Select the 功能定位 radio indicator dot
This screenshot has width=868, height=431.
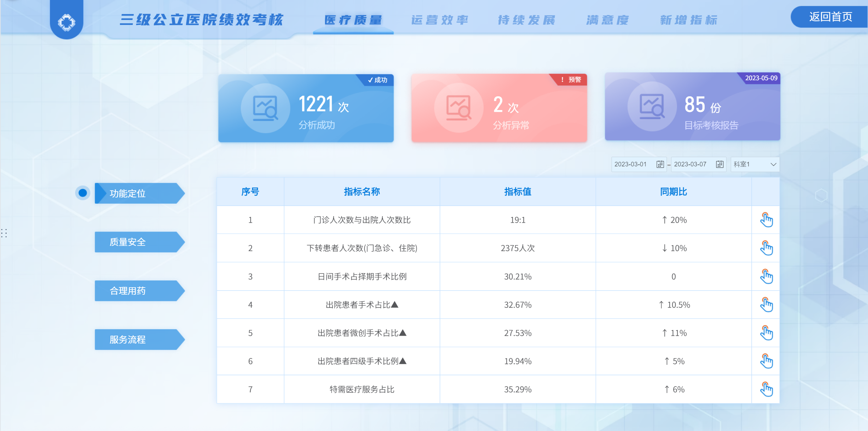click(x=83, y=193)
